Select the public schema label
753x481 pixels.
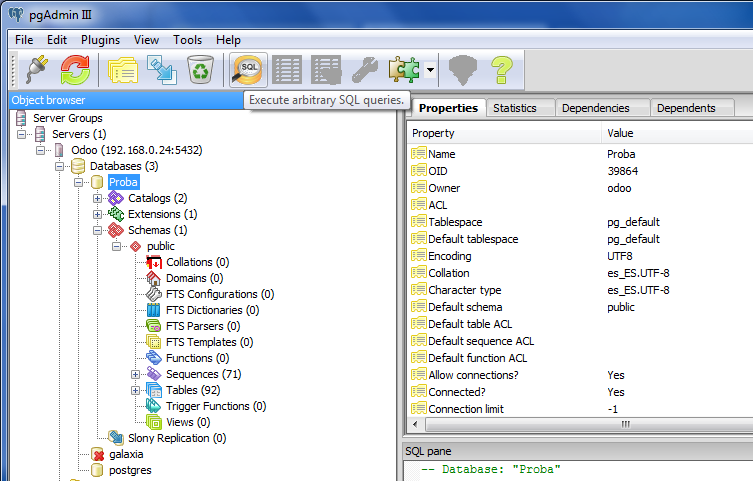(161, 246)
